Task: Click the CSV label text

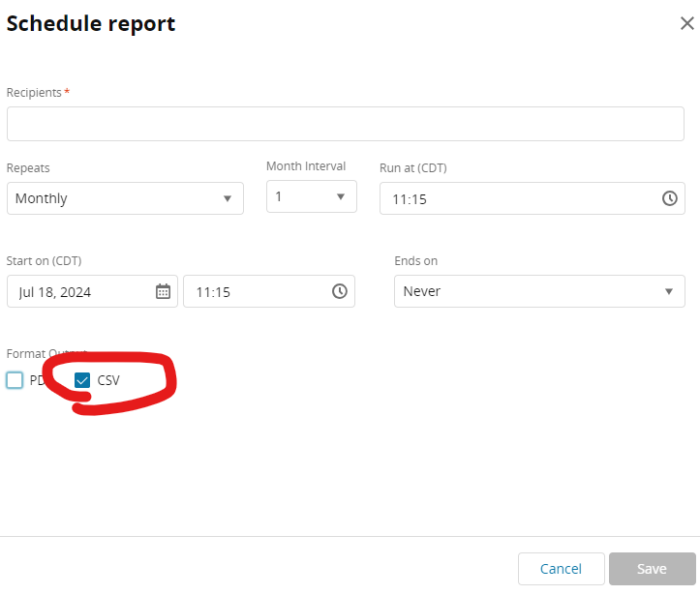Action: click(108, 380)
